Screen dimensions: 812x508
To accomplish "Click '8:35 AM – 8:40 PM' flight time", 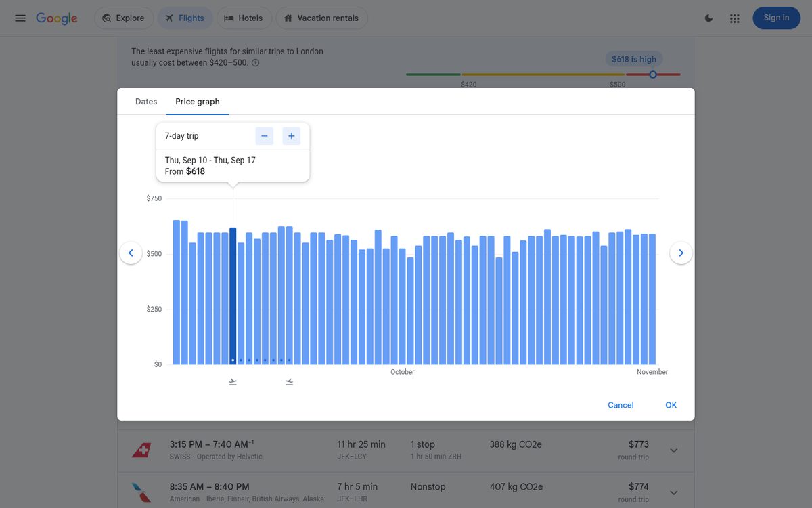I will click(x=210, y=486).
